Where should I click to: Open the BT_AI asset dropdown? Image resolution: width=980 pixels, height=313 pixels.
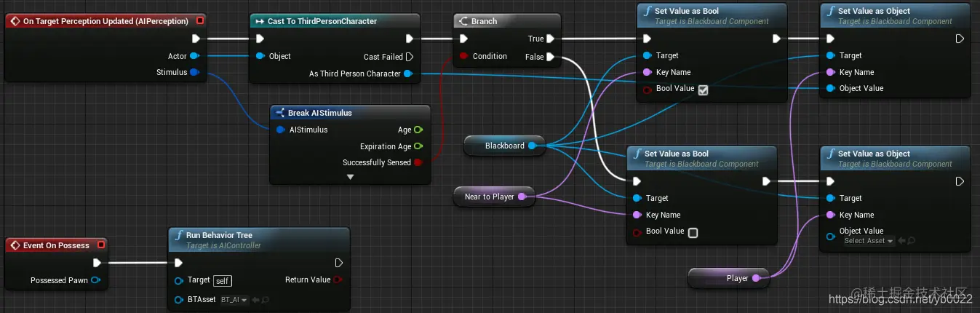[x=234, y=299]
